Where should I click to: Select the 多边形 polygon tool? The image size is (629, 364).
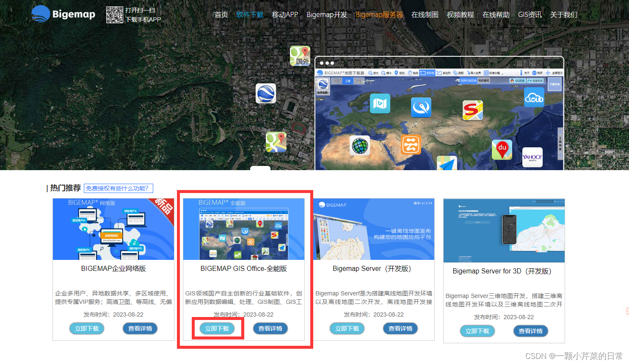444,73
